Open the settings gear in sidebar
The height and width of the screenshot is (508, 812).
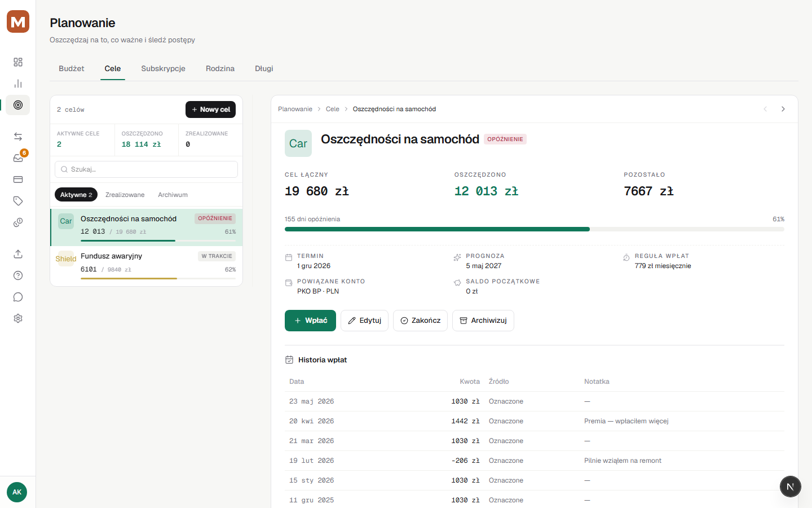pyautogui.click(x=18, y=318)
